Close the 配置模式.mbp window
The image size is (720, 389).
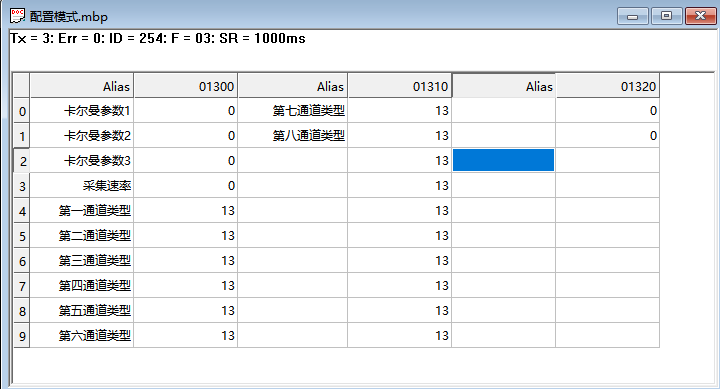(700, 16)
